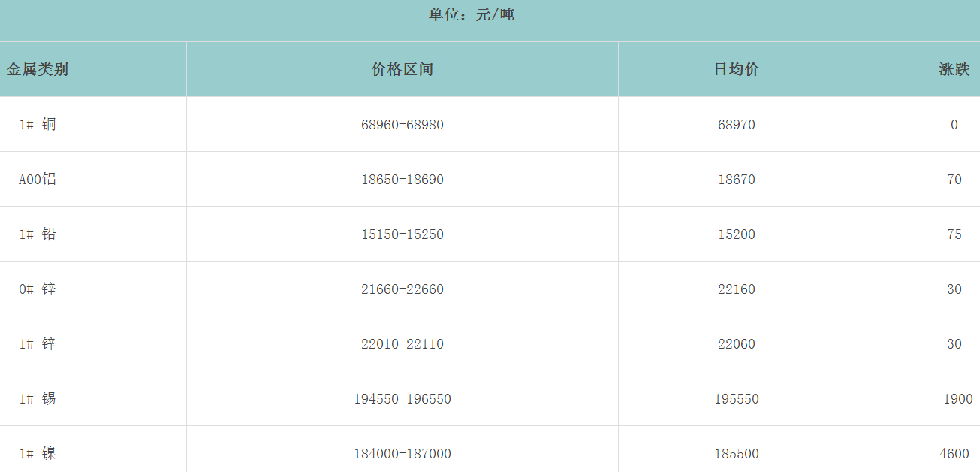Click the daily average value 15200
Screen dimensions: 980x472
click(736, 234)
